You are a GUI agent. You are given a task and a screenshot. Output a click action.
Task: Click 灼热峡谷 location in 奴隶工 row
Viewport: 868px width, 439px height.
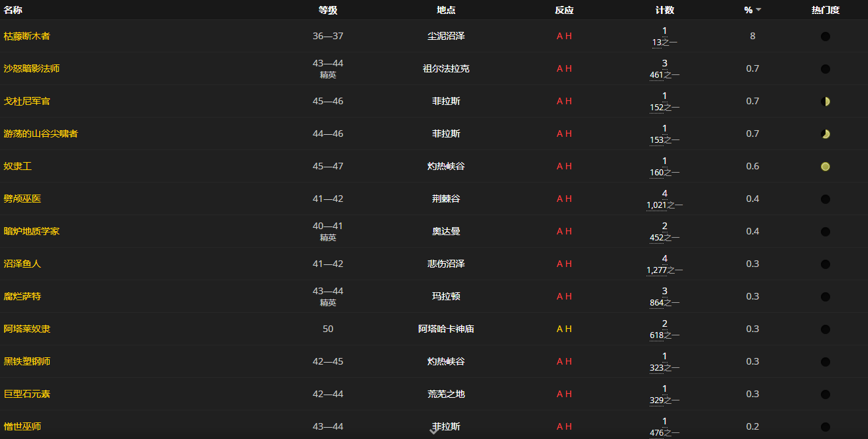click(x=446, y=166)
